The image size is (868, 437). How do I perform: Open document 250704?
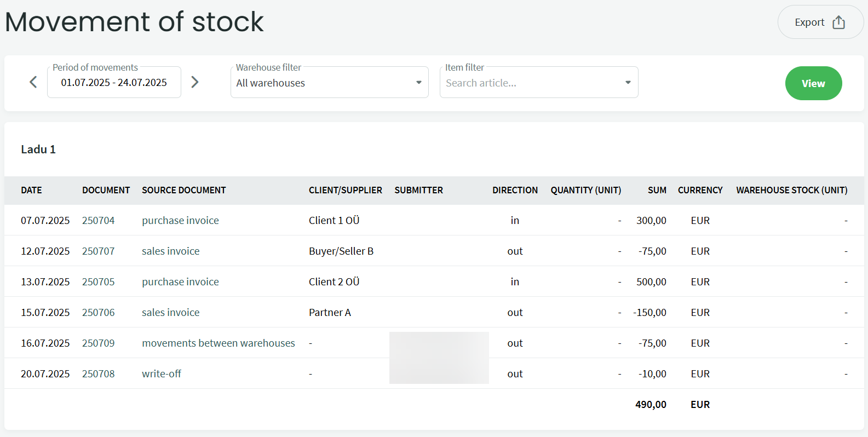pos(99,221)
